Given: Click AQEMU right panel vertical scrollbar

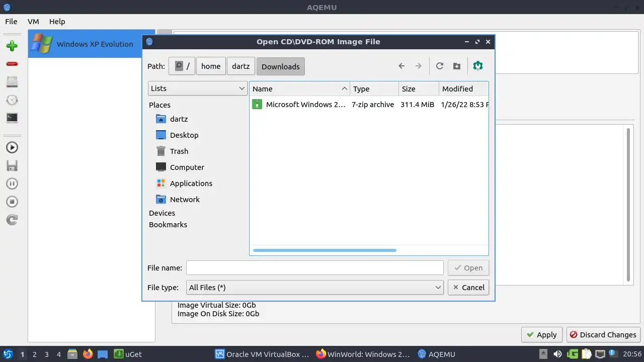Looking at the screenshot, I should click(628, 204).
